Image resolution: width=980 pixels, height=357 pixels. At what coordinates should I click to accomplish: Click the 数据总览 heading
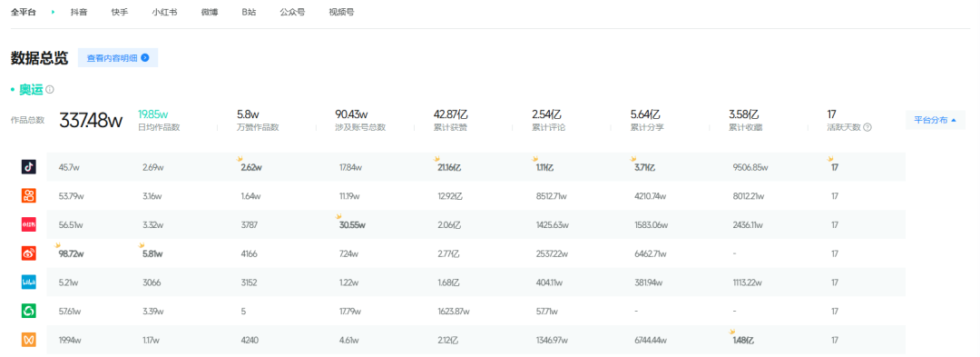click(x=39, y=58)
